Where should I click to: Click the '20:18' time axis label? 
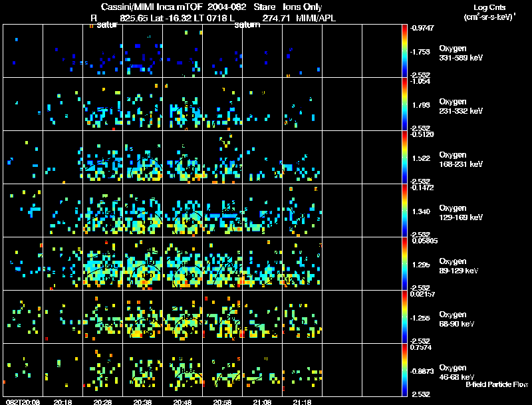[x=63, y=402]
